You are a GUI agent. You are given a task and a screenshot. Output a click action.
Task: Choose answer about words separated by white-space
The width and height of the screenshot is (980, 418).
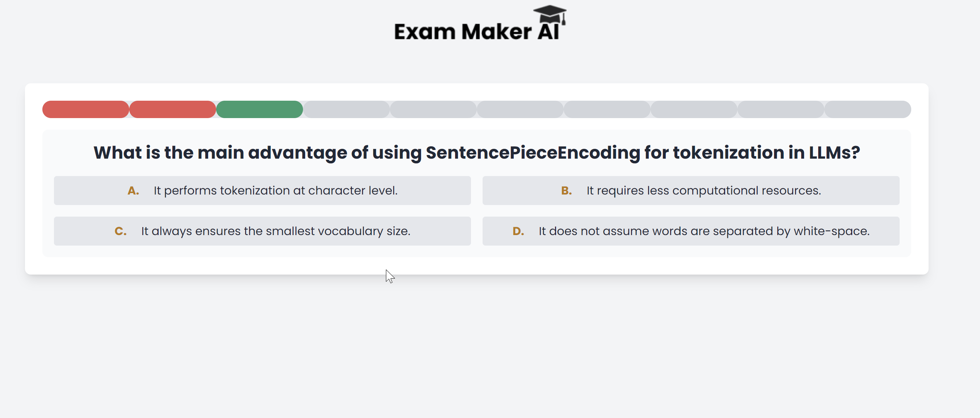click(x=690, y=231)
